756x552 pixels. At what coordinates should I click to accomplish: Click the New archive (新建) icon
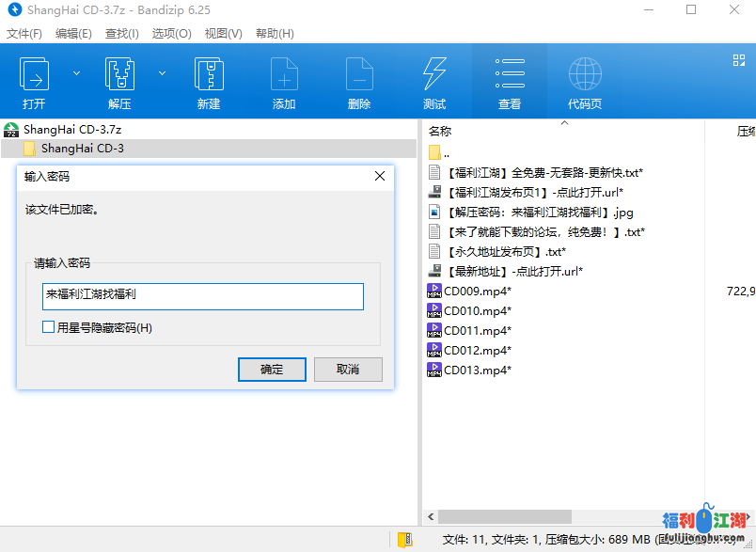pos(209,74)
